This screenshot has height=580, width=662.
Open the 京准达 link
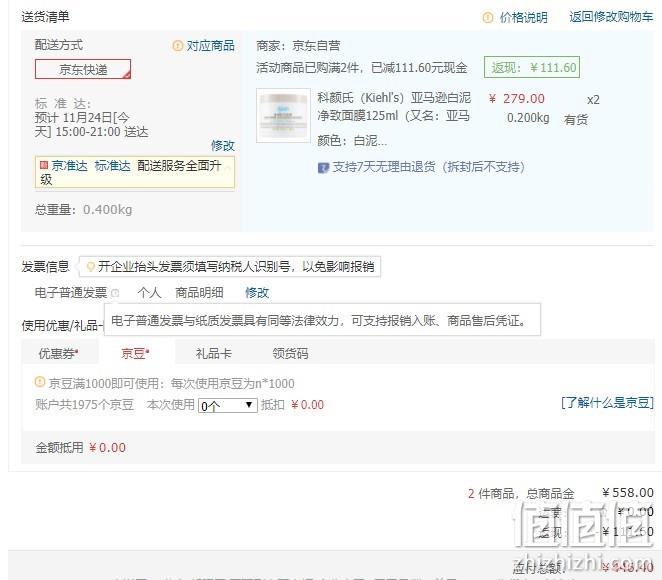tap(70, 166)
